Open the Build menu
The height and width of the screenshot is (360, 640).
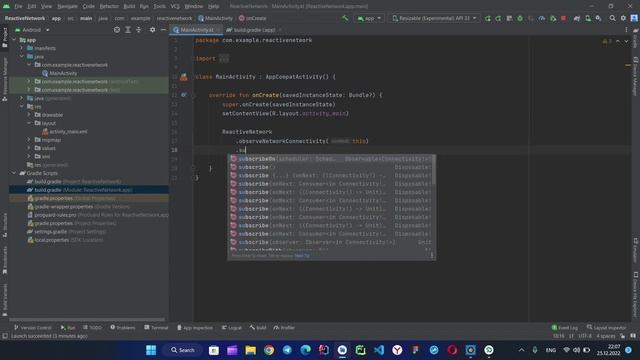pos(129,7)
